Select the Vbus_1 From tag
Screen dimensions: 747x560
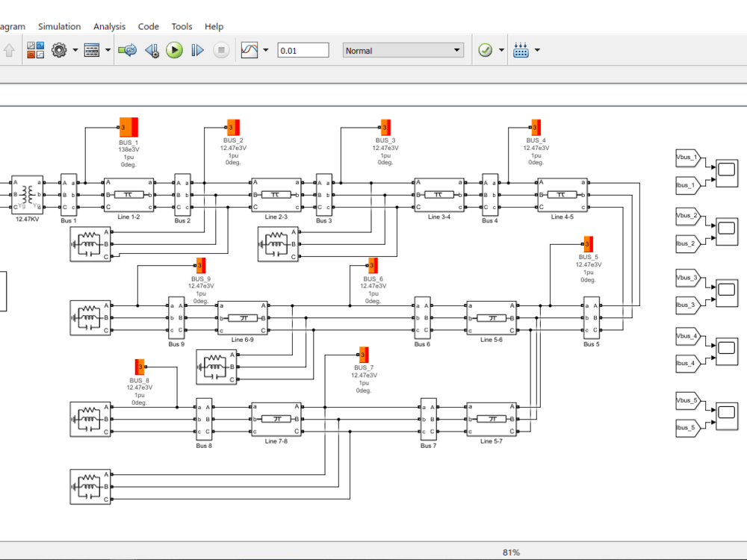tap(688, 158)
